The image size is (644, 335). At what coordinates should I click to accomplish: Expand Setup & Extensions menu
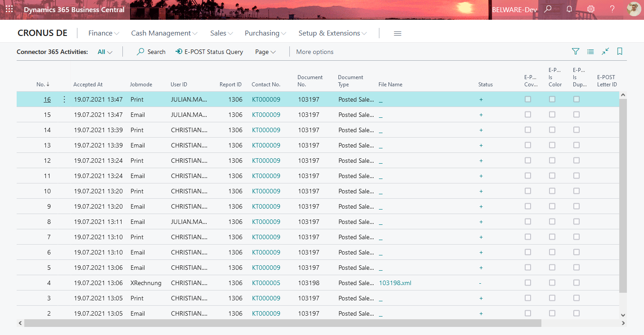point(333,33)
